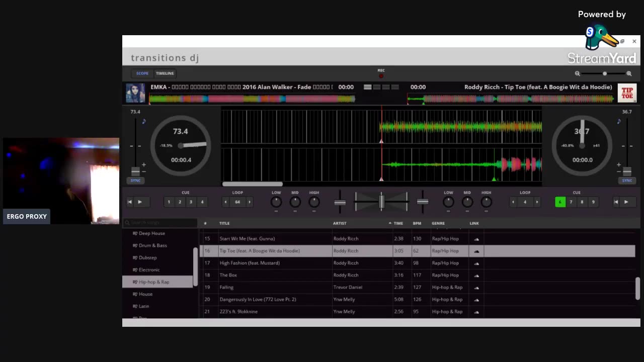Trigger cue point 7 on right deck
The image size is (644, 362).
point(571,202)
